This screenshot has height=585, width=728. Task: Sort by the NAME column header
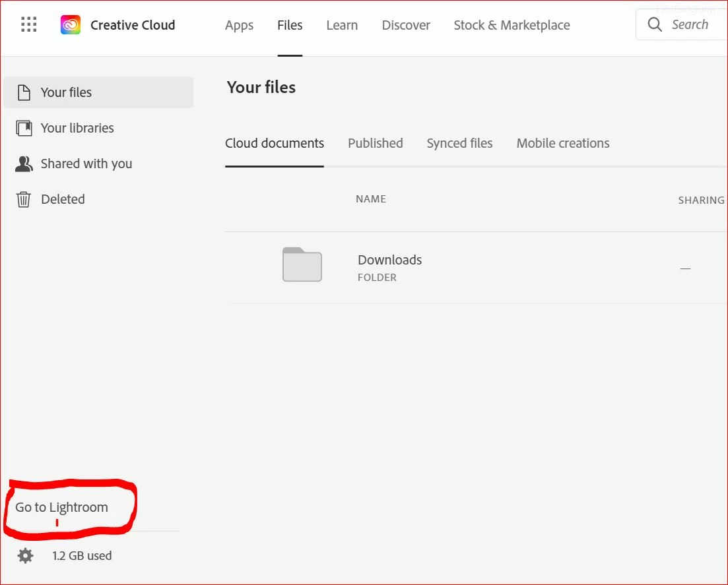371,199
